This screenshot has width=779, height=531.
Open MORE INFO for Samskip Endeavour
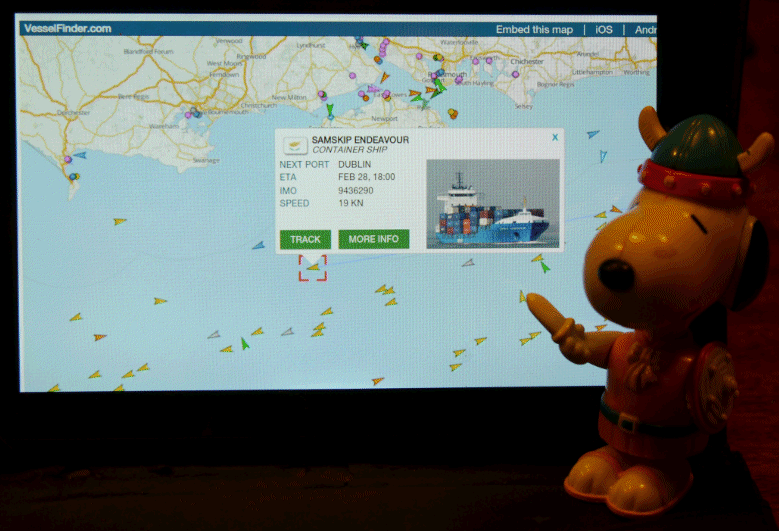[373, 239]
